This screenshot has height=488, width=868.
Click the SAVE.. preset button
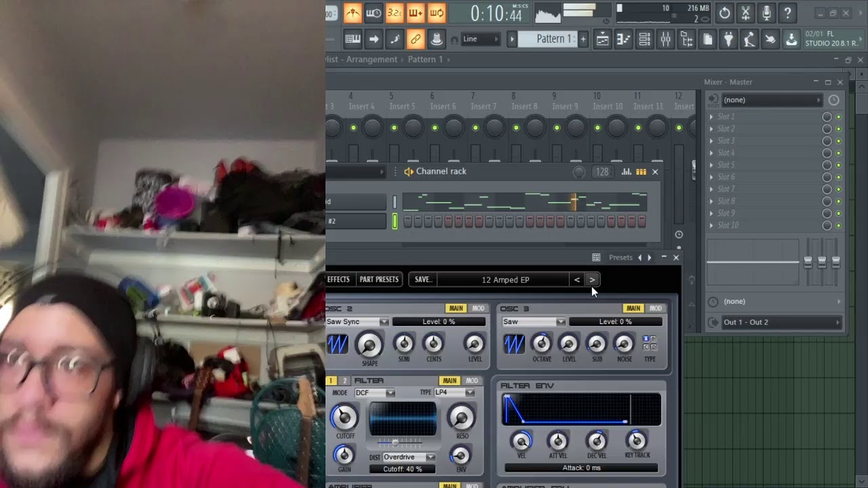coord(422,279)
